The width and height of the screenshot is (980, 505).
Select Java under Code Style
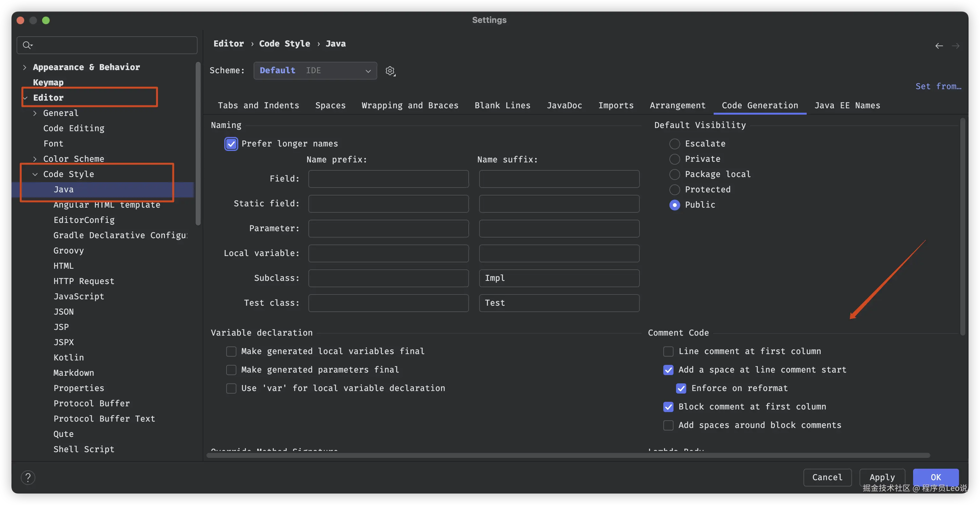(x=63, y=189)
